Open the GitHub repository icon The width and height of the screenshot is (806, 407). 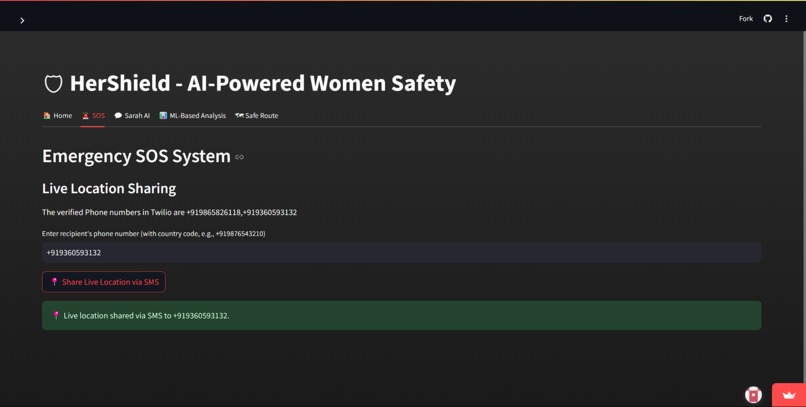click(x=767, y=18)
